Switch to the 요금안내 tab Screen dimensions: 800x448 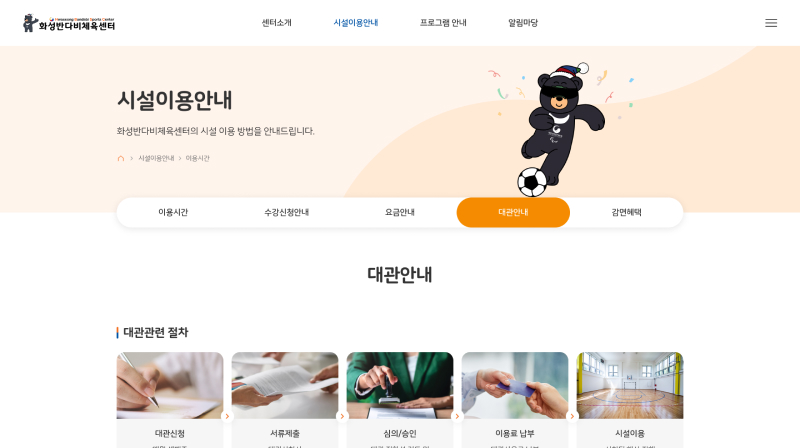click(399, 212)
